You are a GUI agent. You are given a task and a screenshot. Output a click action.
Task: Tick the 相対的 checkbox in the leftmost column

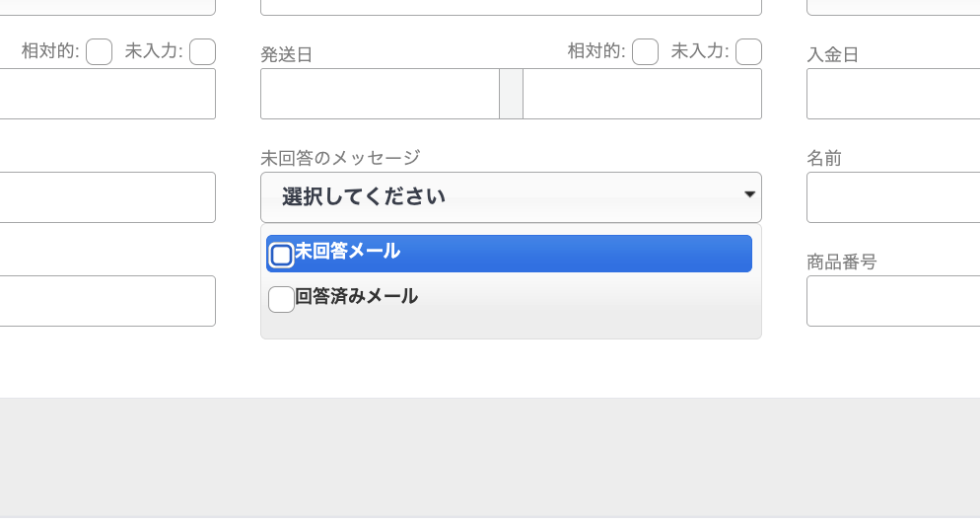pos(99,51)
